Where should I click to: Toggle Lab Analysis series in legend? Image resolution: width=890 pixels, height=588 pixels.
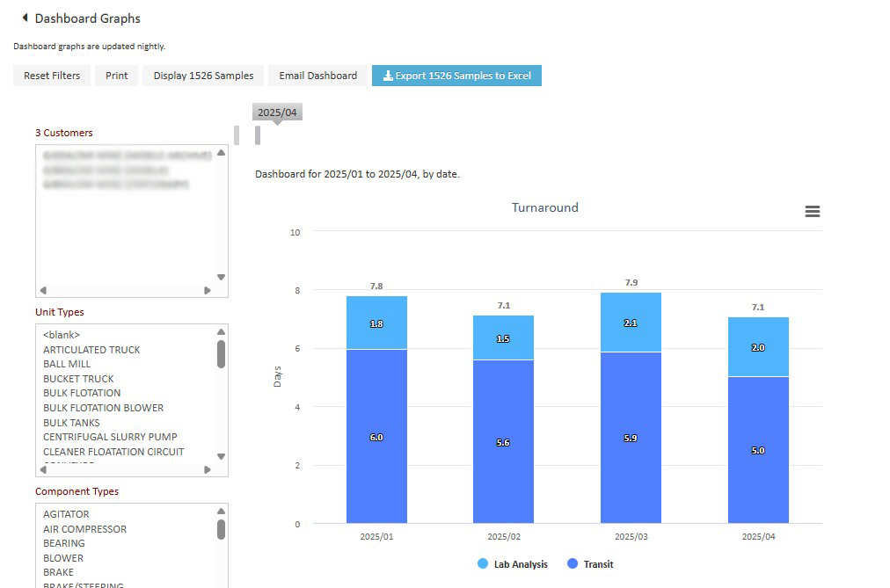514,563
